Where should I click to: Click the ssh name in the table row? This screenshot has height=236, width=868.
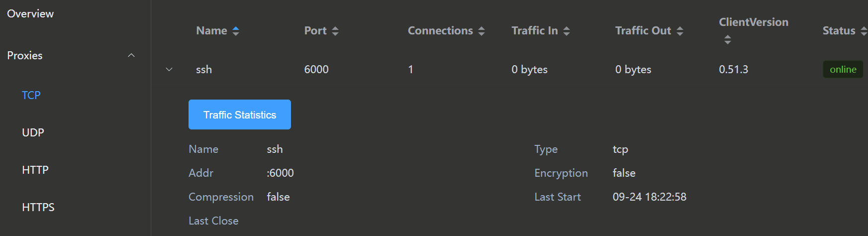[x=204, y=70]
